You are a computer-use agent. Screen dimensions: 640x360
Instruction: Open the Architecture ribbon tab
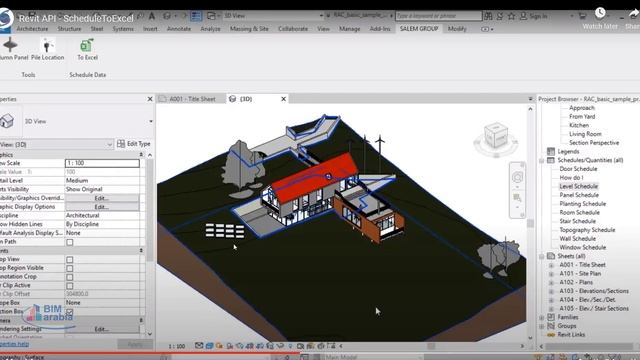(x=32, y=29)
